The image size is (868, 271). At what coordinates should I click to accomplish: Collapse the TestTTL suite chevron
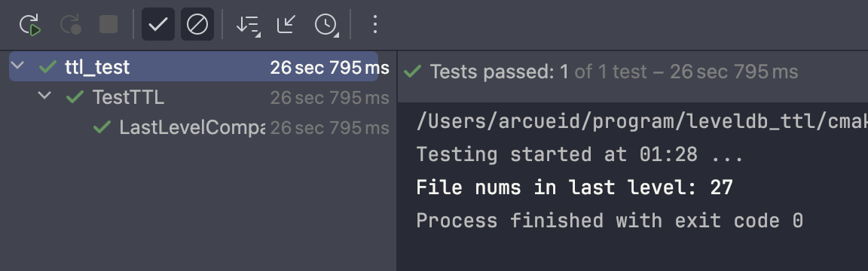[x=44, y=96]
